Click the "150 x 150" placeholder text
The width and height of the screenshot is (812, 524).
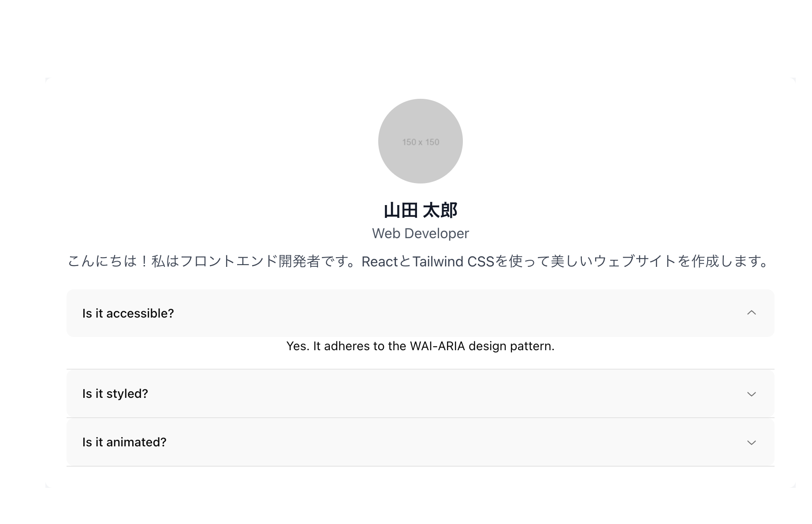pyautogui.click(x=421, y=142)
